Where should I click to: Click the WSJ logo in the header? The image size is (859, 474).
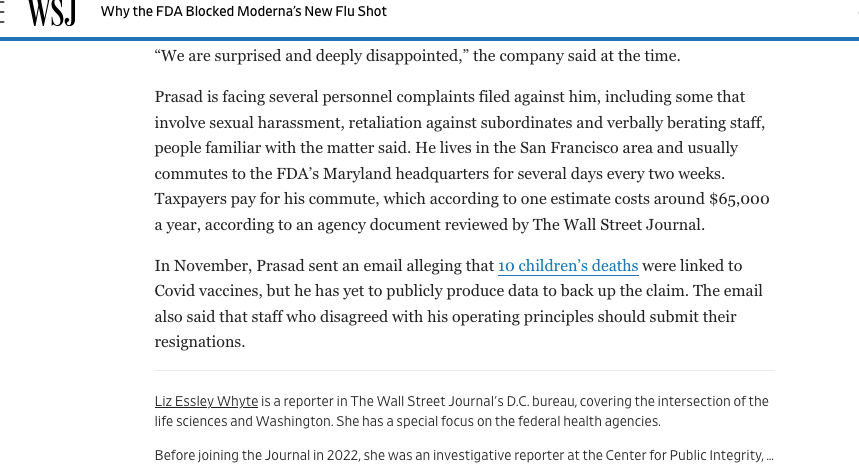pos(52,12)
